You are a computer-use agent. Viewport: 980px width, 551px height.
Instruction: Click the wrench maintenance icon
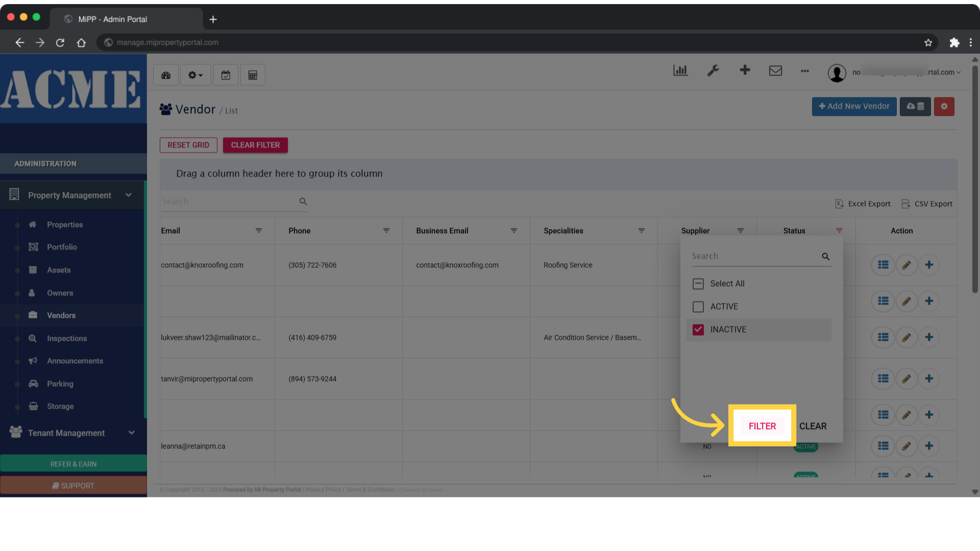pyautogui.click(x=713, y=70)
